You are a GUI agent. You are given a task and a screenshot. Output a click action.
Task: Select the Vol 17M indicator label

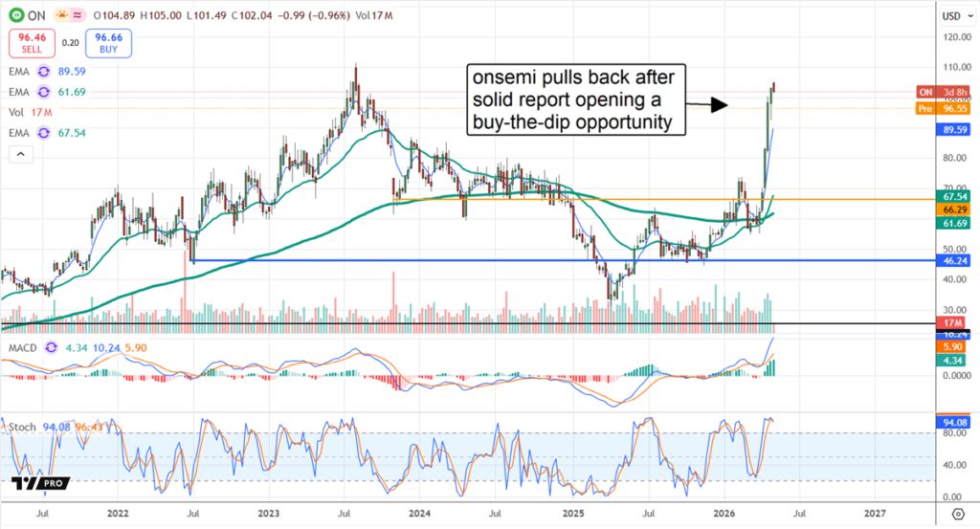coord(30,113)
